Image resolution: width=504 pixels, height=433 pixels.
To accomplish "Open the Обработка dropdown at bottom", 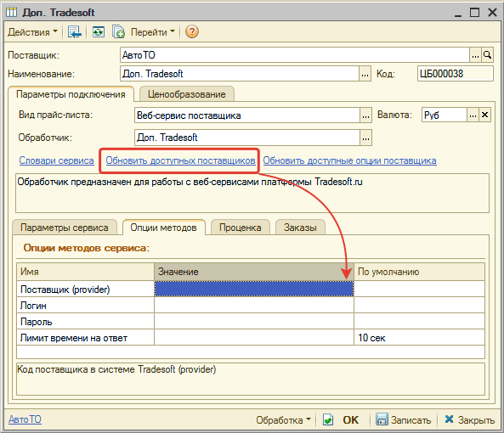I will pyautogui.click(x=283, y=419).
